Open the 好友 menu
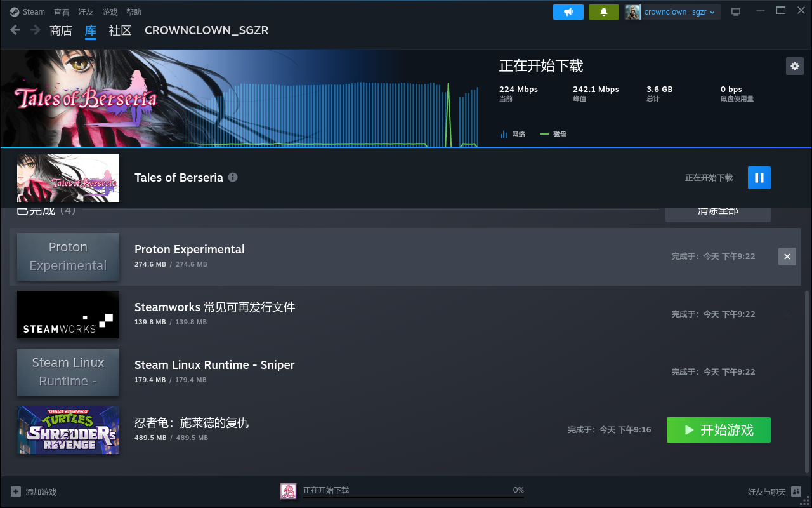Screen dimensions: 812x508 (86, 12)
